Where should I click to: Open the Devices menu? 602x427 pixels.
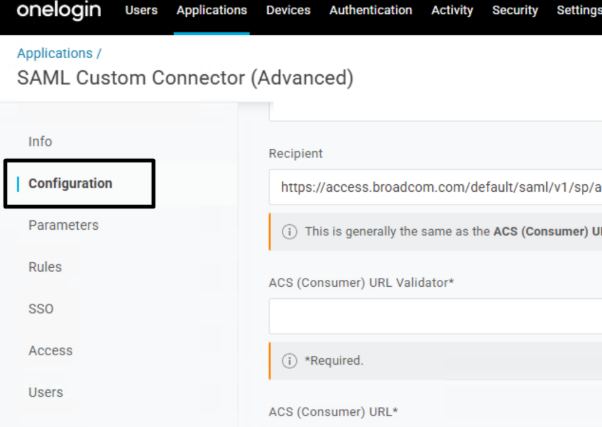[288, 11]
